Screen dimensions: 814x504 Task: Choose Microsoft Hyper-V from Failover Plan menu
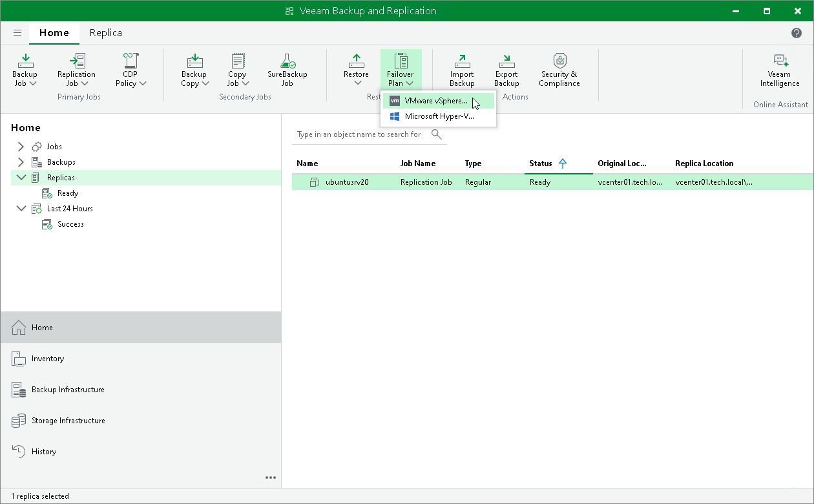point(439,116)
